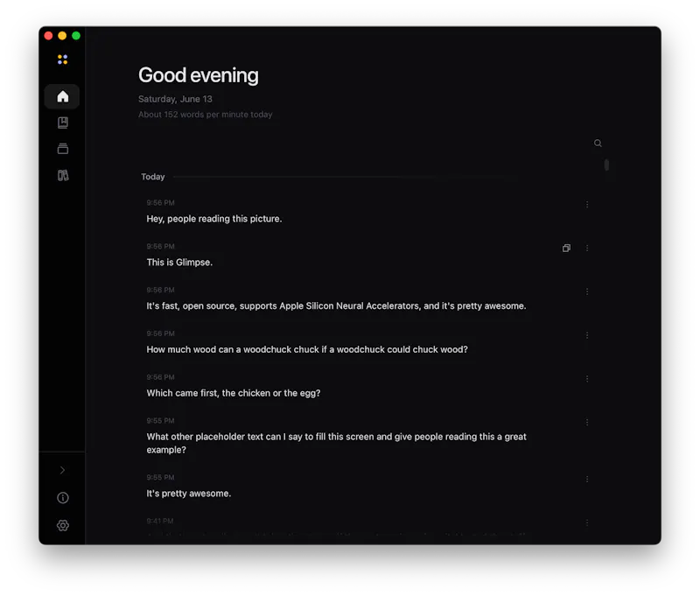Click the four-dot app logo
Viewport: 700px width, 596px height.
pyautogui.click(x=62, y=60)
